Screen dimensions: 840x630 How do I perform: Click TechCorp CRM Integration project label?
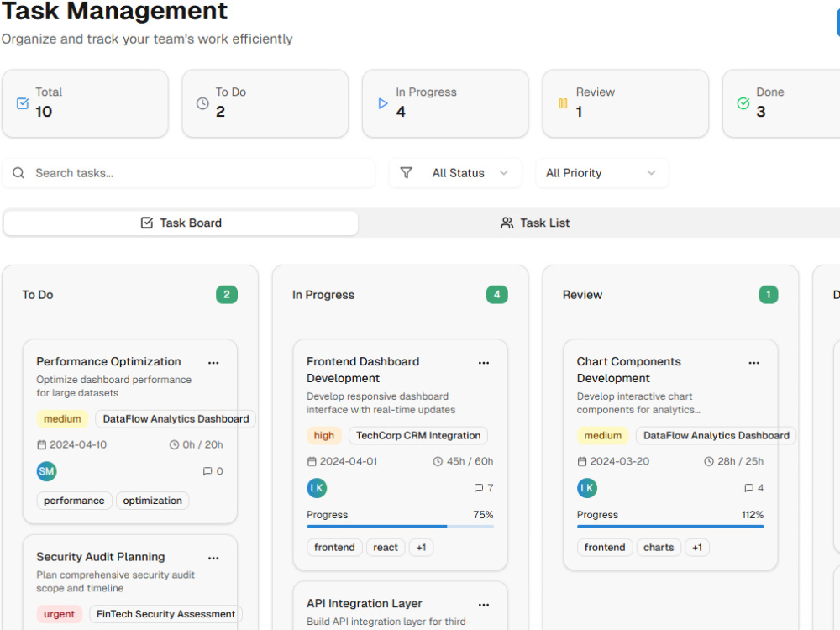point(417,435)
